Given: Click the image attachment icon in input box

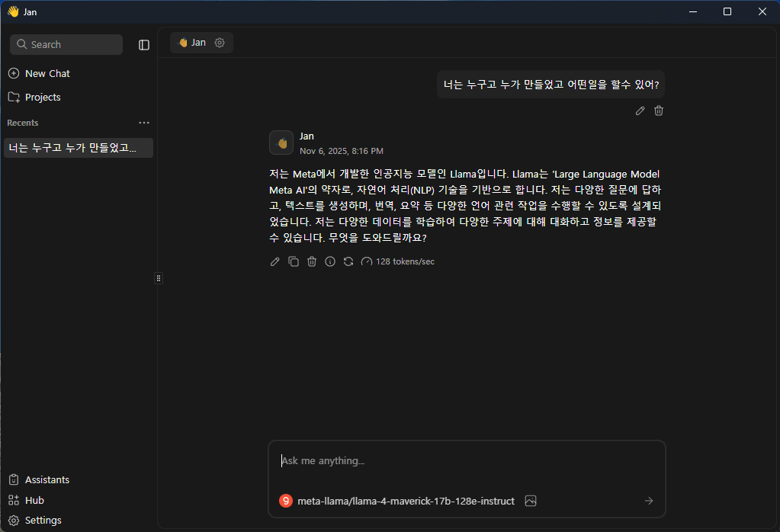Looking at the screenshot, I should coord(531,501).
